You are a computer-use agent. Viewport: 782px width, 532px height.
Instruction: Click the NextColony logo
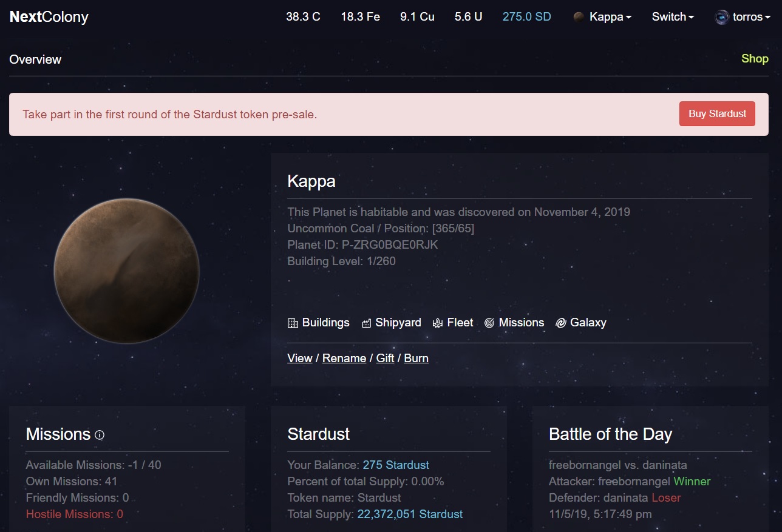tap(49, 17)
